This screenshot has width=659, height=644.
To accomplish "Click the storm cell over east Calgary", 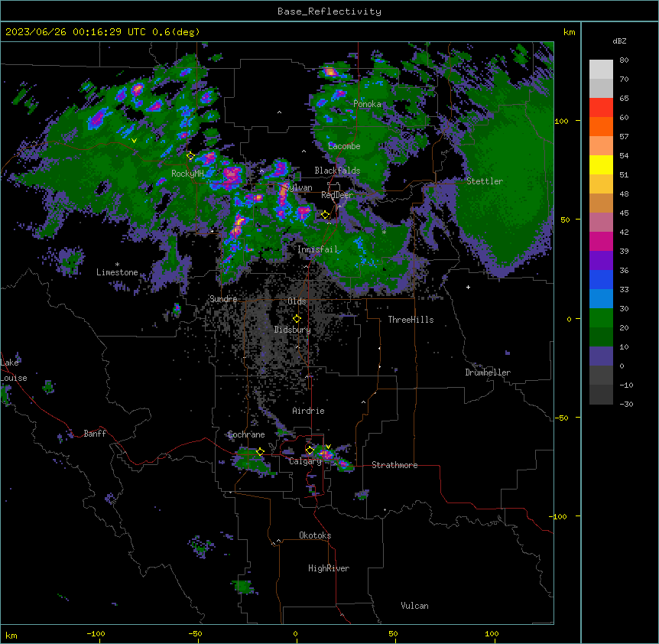I will (326, 454).
